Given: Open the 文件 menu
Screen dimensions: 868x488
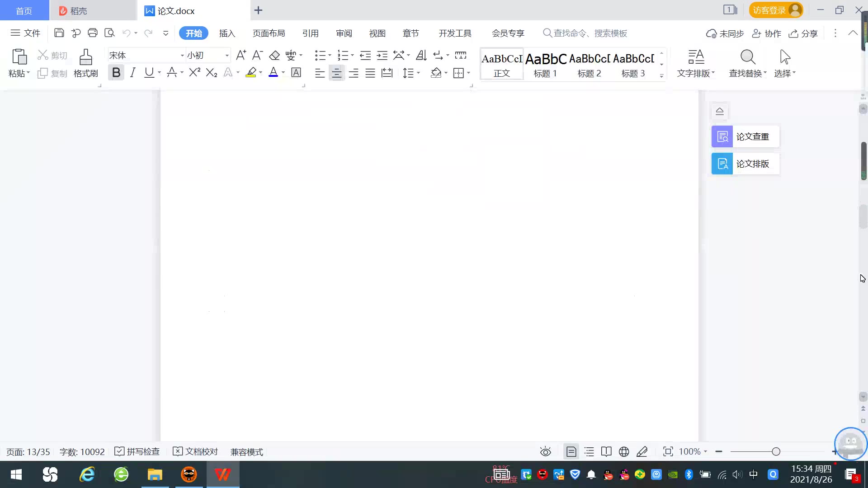Looking at the screenshot, I should [x=25, y=33].
